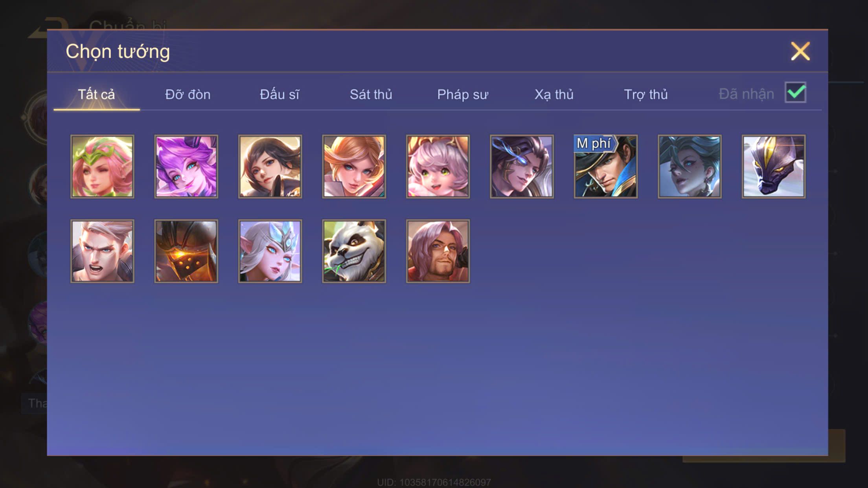Choose the dark purple panther-masked hero
The width and height of the screenshot is (868, 488).
(x=773, y=167)
